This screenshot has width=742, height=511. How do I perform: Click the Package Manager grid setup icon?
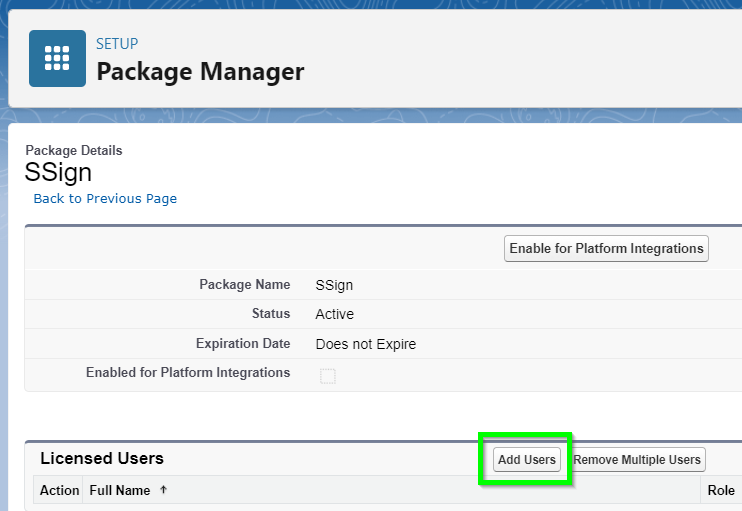coord(57,58)
